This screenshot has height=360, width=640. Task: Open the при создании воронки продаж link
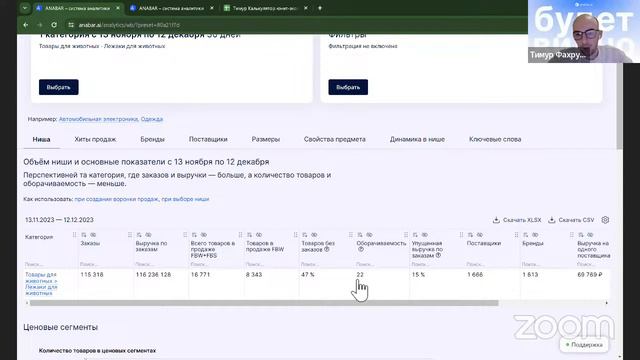(x=116, y=199)
